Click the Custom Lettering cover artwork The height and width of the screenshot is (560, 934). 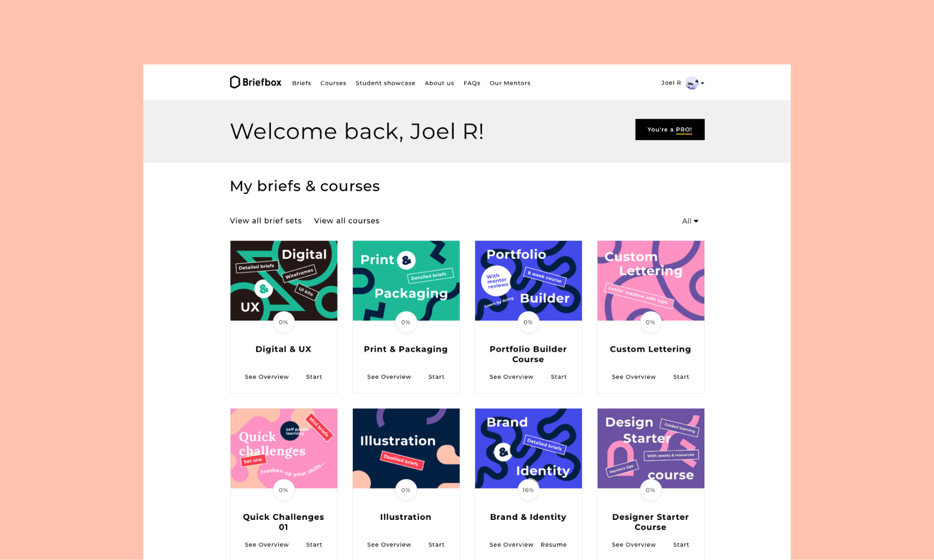click(651, 280)
